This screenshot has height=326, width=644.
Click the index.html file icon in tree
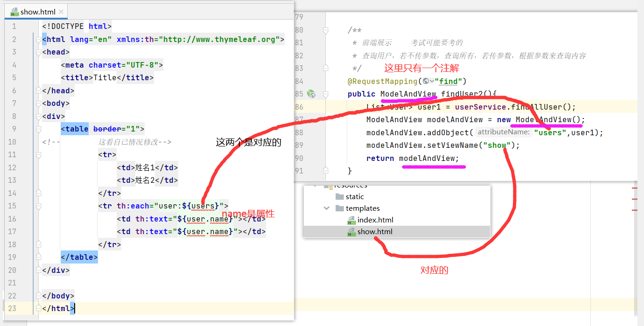click(352, 220)
